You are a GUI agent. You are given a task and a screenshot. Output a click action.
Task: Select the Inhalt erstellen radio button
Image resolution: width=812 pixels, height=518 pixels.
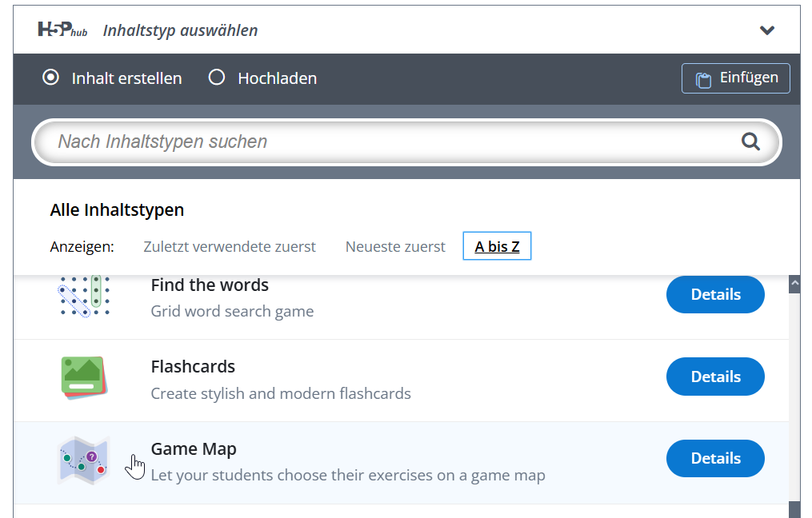pyautogui.click(x=51, y=78)
